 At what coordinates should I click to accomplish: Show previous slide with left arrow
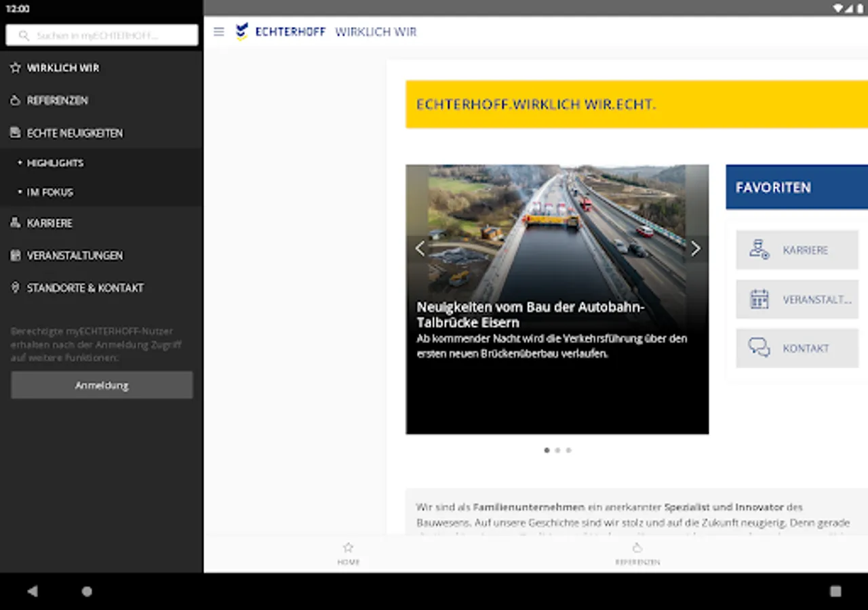tap(420, 249)
